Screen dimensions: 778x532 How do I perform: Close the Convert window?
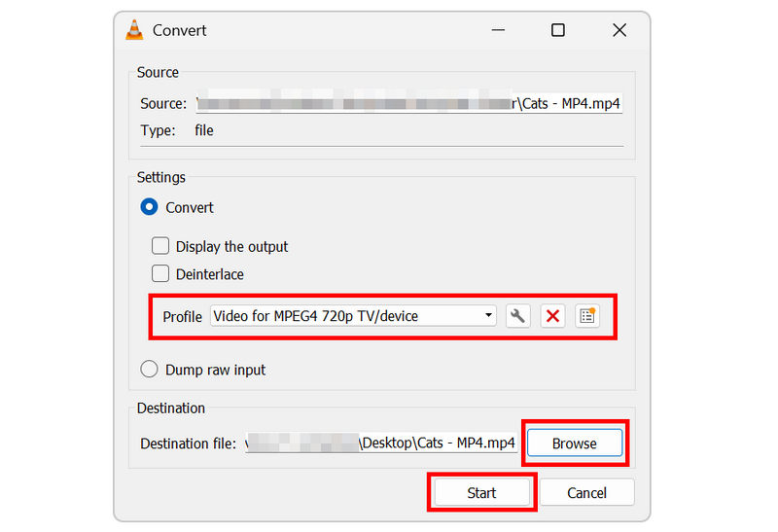(619, 30)
